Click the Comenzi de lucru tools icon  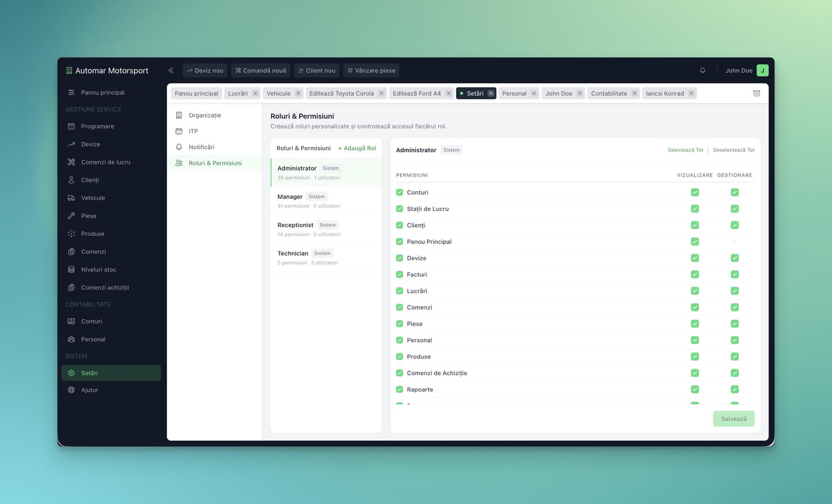tap(71, 162)
